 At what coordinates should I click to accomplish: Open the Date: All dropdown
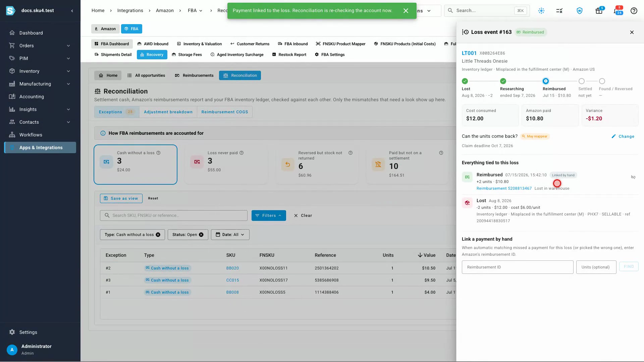(x=230, y=235)
